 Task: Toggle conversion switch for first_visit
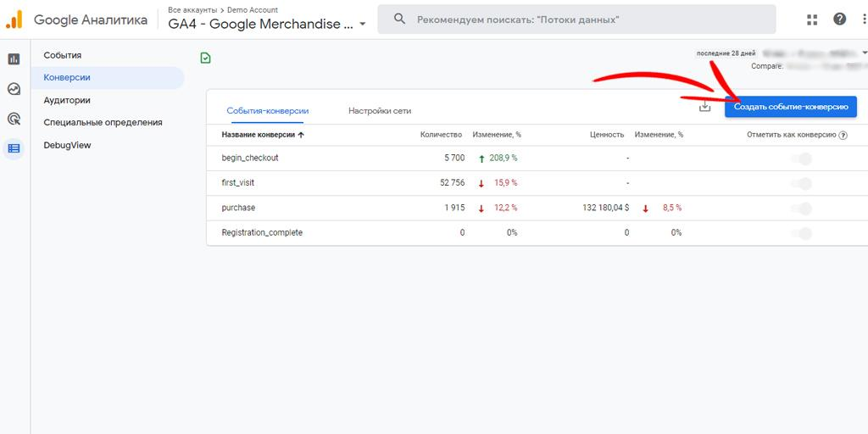tap(801, 183)
